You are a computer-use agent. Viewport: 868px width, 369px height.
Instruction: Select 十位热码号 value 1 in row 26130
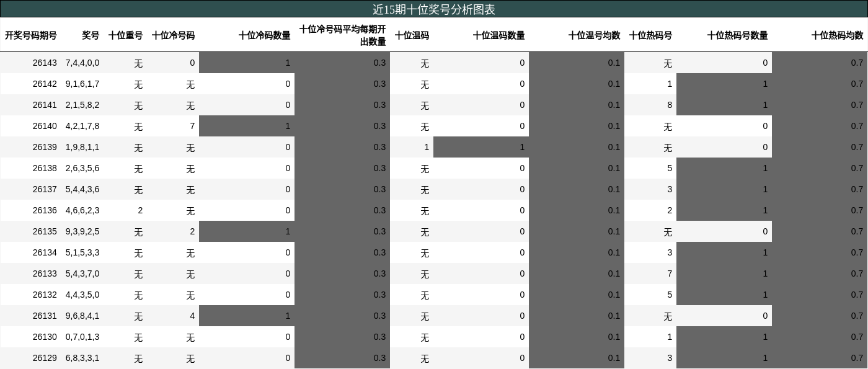tap(670, 337)
